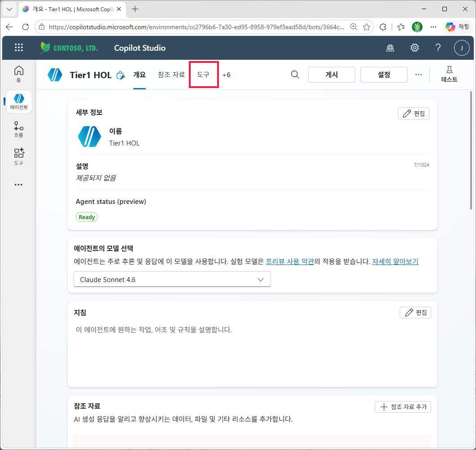
Task: Open the user account avatar J
Action: point(462,48)
